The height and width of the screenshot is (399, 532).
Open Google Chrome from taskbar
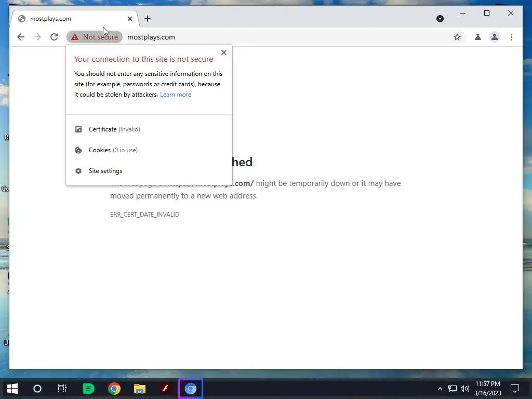pos(114,389)
